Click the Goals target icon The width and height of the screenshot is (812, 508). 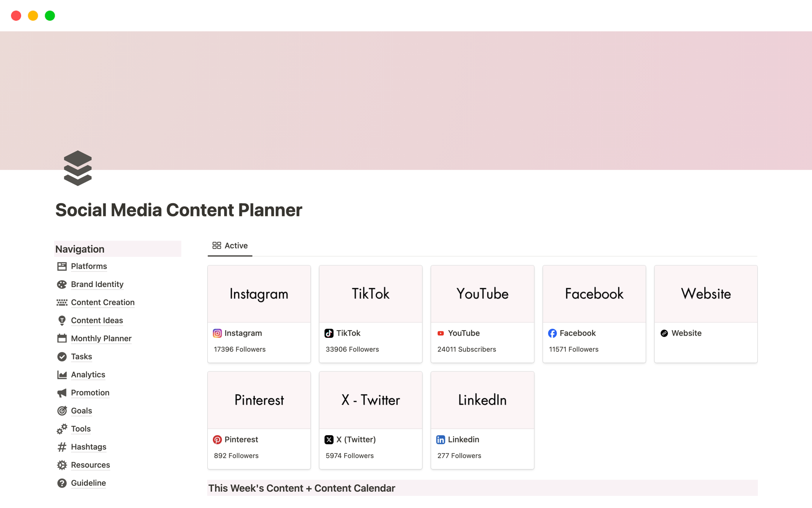(62, 411)
